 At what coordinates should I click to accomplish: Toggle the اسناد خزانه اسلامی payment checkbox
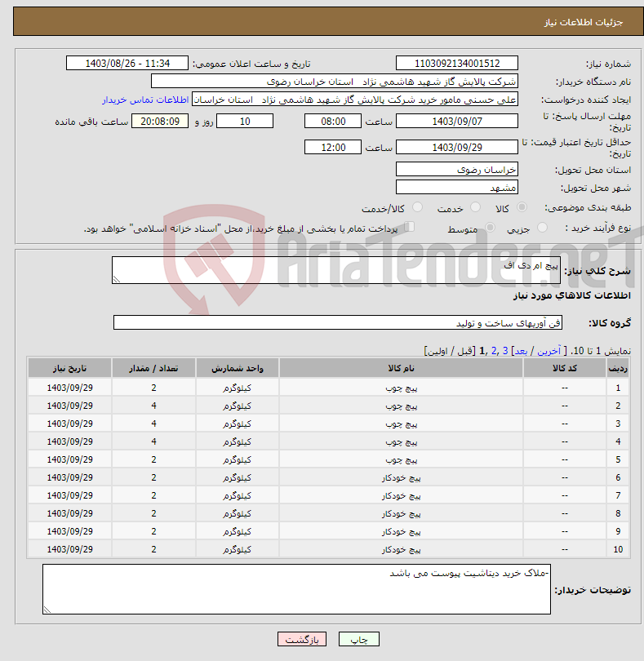coord(409,227)
